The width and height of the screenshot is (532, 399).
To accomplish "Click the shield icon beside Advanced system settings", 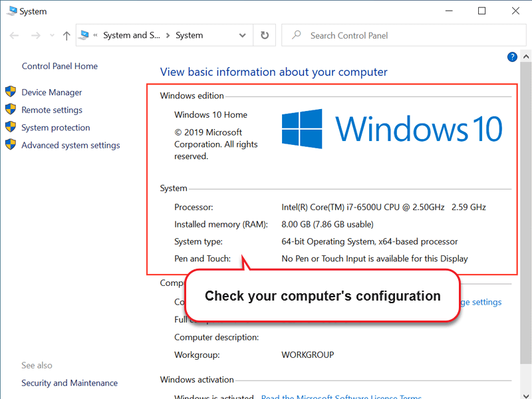I will click(11, 144).
